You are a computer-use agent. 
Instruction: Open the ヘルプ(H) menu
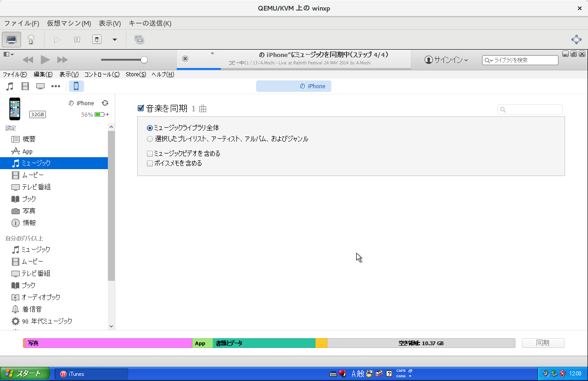click(x=163, y=74)
